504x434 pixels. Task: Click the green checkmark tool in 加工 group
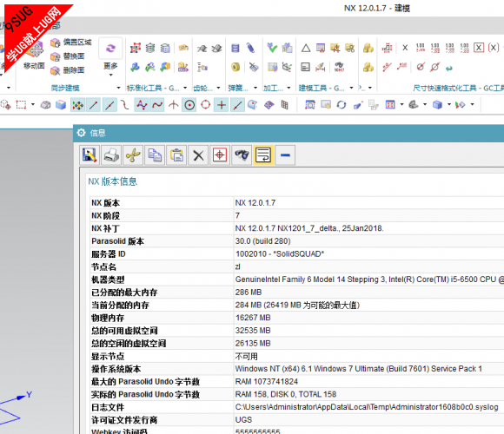(272, 48)
